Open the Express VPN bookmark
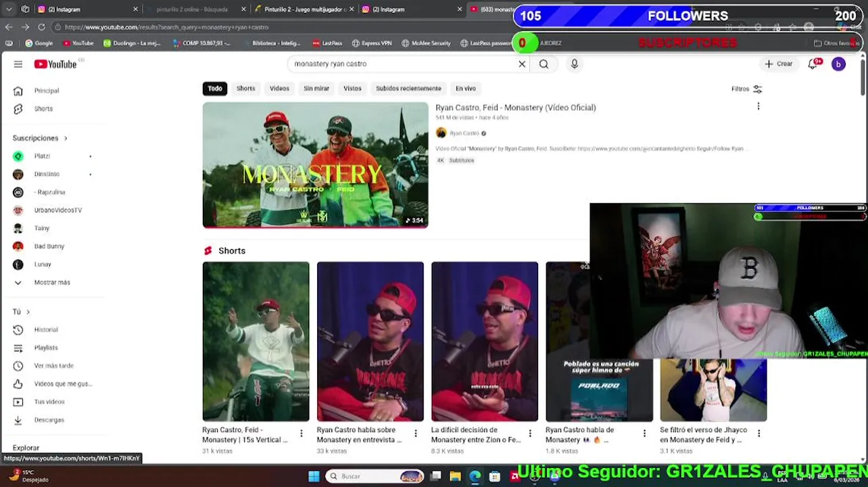This screenshot has width=868, height=487. [372, 43]
